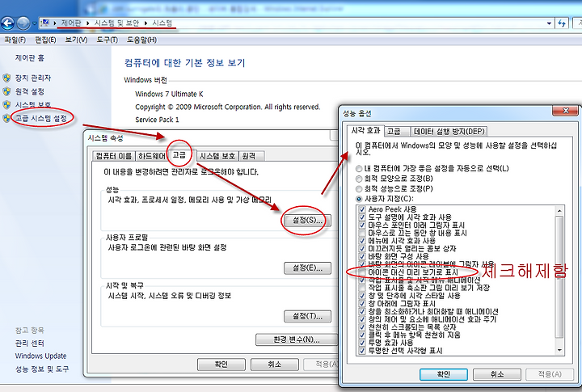Select 최적 모양으로 조정(B) radio button
The height and width of the screenshot is (392, 582).
[359, 179]
